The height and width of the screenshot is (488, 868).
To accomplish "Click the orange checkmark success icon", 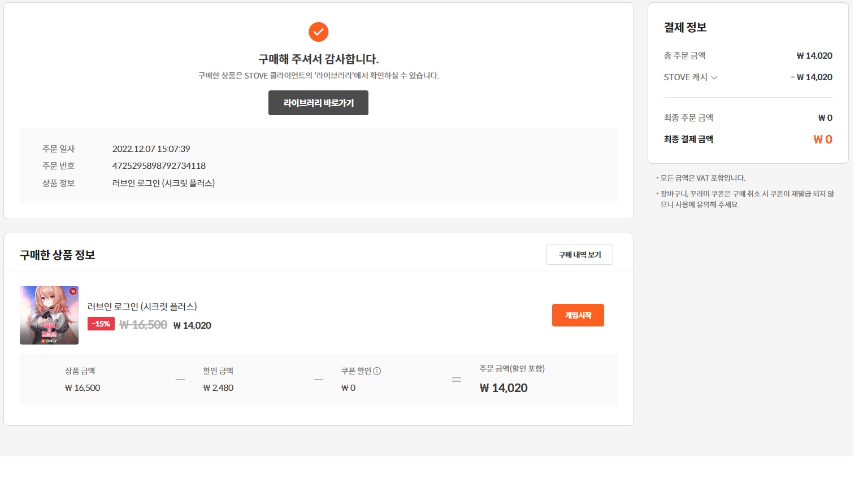I will tap(318, 32).
